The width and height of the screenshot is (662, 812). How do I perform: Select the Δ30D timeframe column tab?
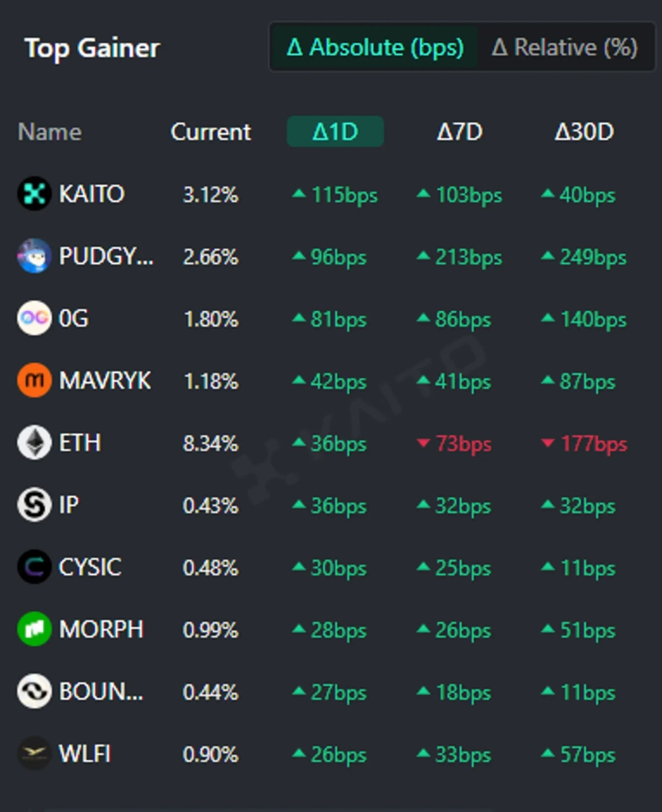click(x=583, y=131)
